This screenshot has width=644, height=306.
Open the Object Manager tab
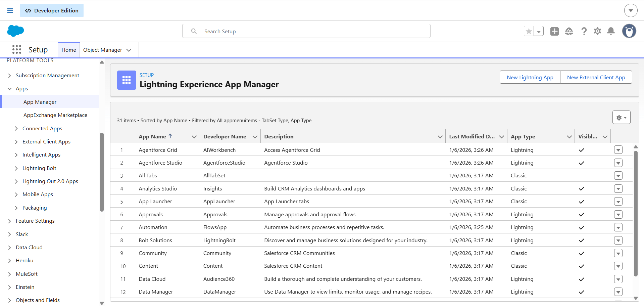(103, 50)
